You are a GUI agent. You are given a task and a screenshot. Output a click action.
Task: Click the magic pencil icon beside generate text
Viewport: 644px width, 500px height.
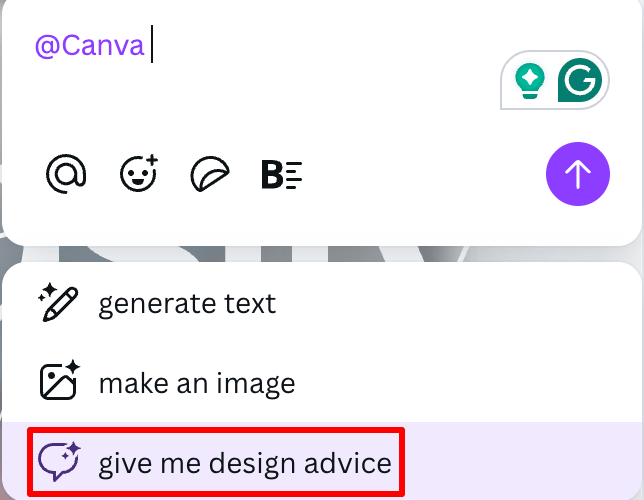coord(58,302)
